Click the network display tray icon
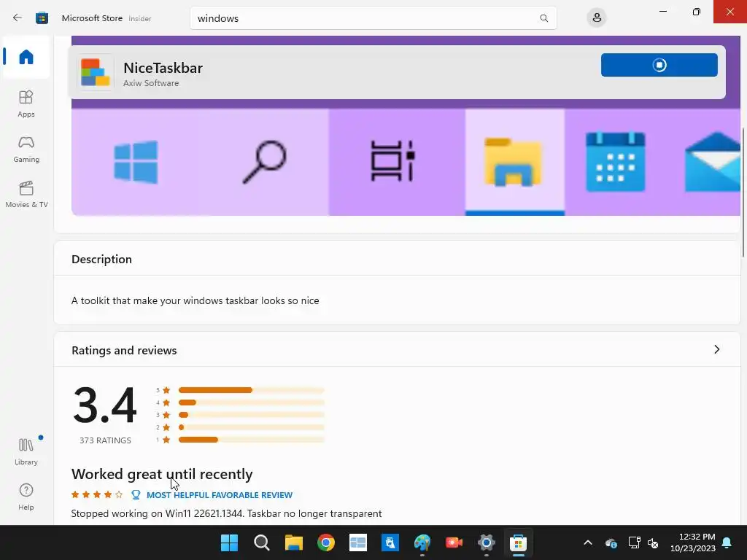Image resolution: width=747 pixels, height=560 pixels. (634, 542)
